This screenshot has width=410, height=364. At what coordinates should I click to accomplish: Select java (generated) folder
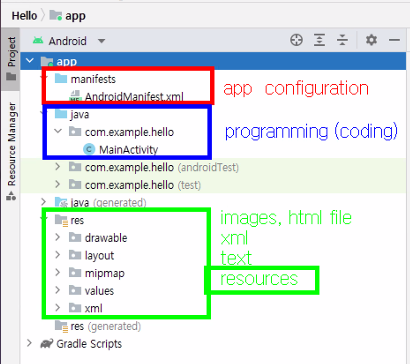[108, 203]
